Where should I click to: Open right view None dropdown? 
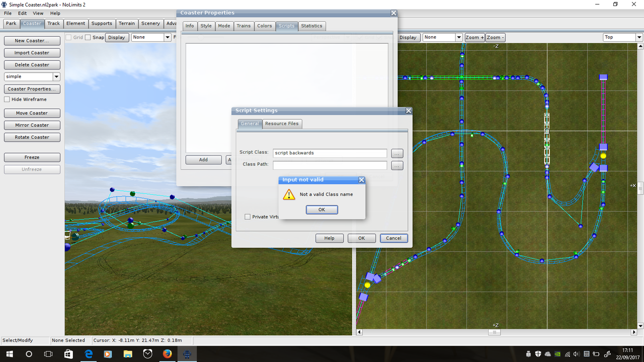pos(458,37)
